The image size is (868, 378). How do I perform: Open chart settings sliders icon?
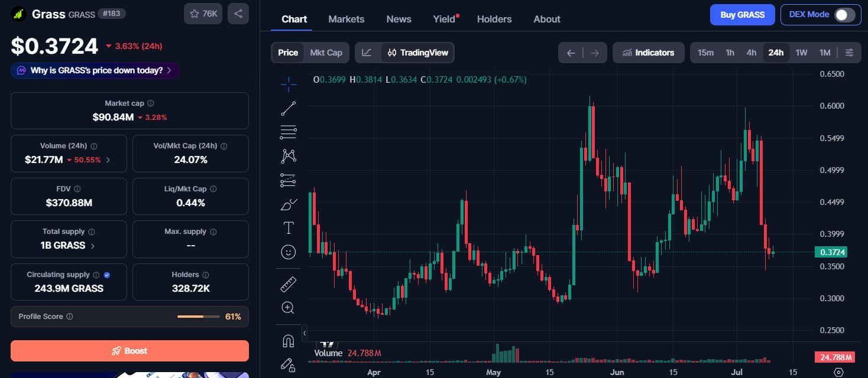(x=849, y=53)
